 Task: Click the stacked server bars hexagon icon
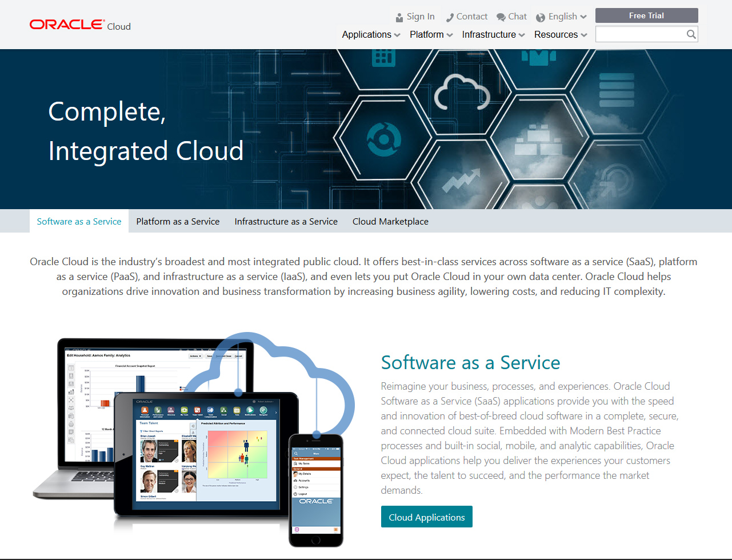tap(617, 90)
